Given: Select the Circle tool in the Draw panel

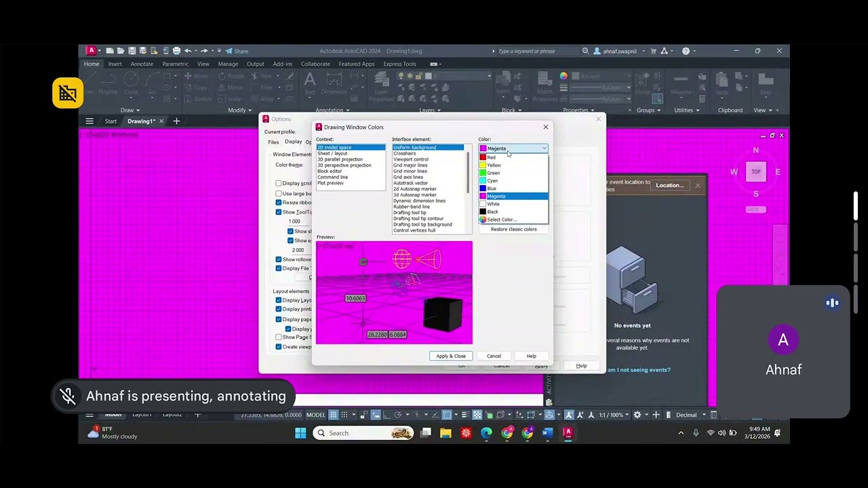Looking at the screenshot, I should pos(131,83).
